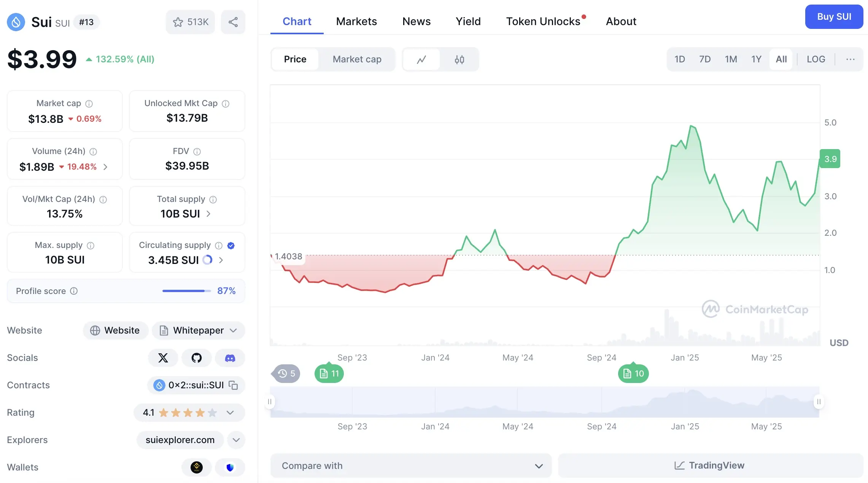Expand Circulating supply details chevron
Viewport: 868px width, 483px height.
click(221, 260)
